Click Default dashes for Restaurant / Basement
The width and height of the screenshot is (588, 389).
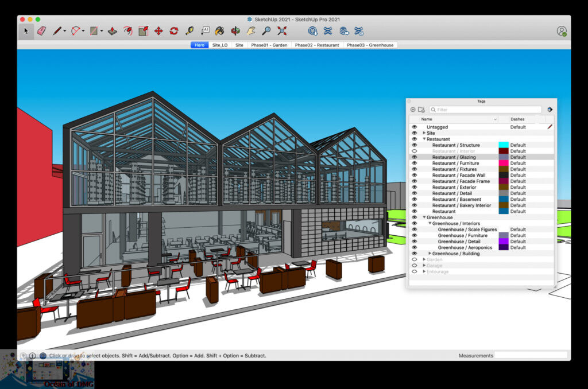tap(518, 199)
